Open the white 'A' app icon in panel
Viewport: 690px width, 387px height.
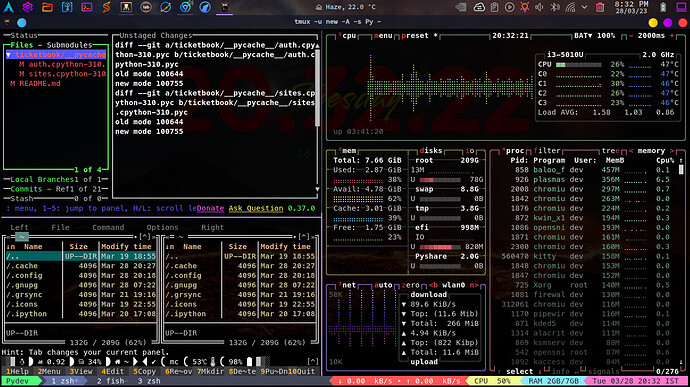(x=126, y=7)
